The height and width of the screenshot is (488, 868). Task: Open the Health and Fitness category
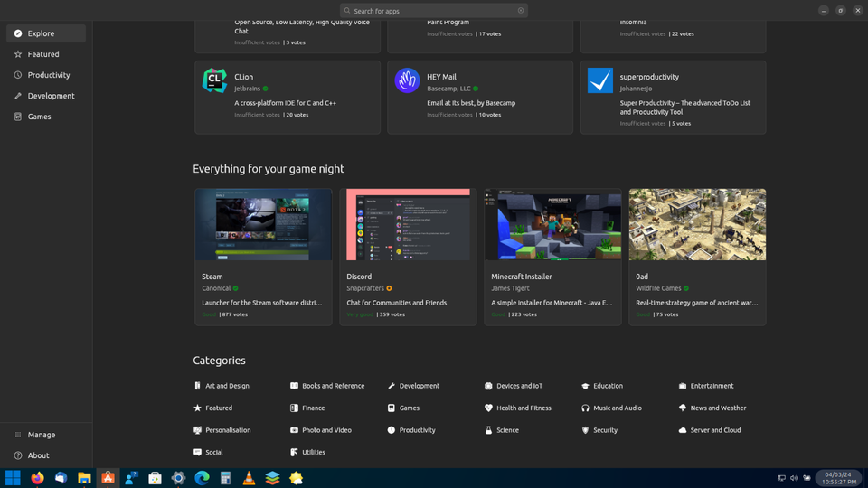tap(517, 408)
